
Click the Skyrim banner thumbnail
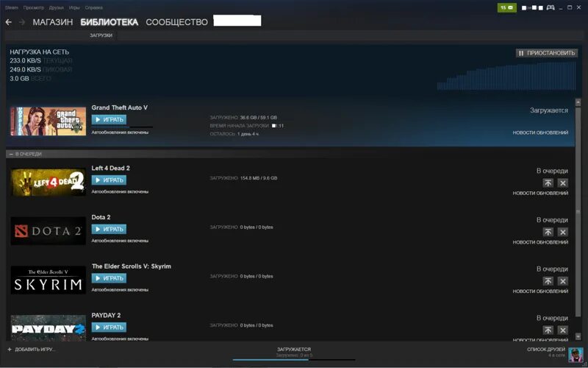(48, 280)
